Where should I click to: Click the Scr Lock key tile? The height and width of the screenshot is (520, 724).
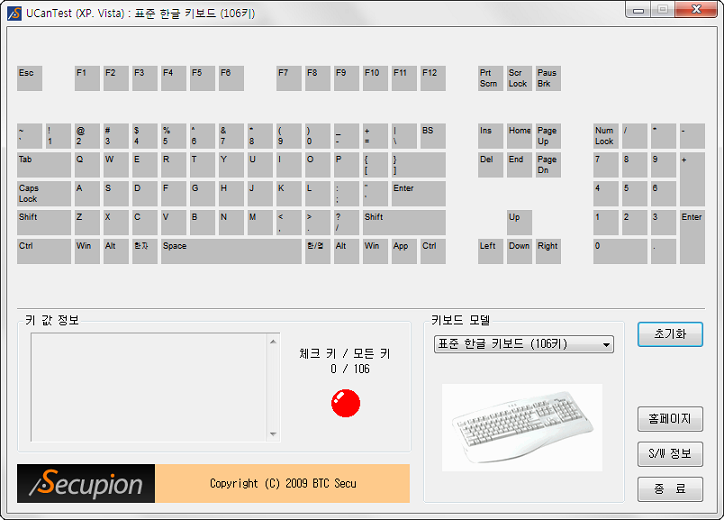click(x=519, y=78)
